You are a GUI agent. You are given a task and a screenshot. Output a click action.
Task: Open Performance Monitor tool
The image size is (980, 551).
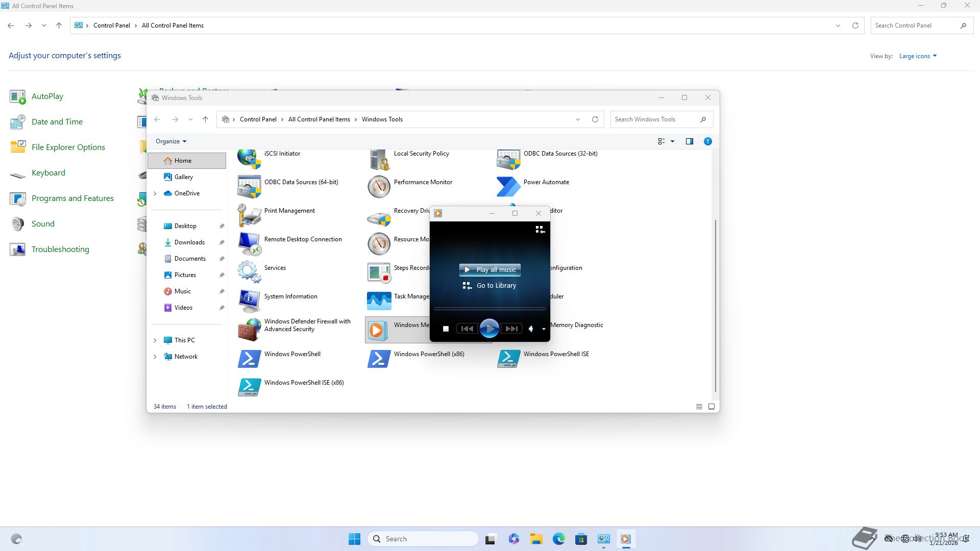[x=423, y=182]
